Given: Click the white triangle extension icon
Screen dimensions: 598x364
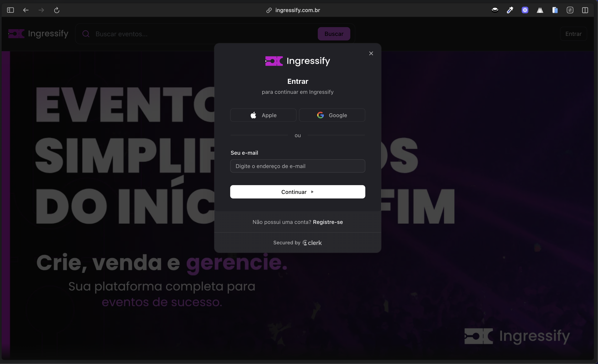Looking at the screenshot, I should tap(540, 10).
